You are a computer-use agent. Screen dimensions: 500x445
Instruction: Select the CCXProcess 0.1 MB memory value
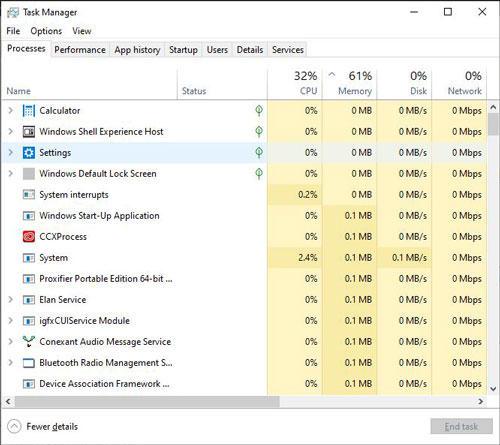click(358, 237)
